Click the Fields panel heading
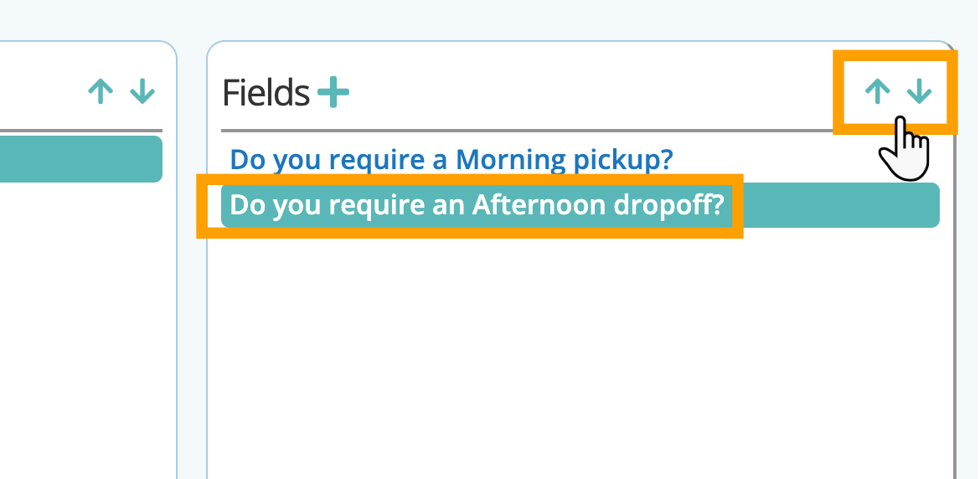The width and height of the screenshot is (980, 479). (266, 93)
